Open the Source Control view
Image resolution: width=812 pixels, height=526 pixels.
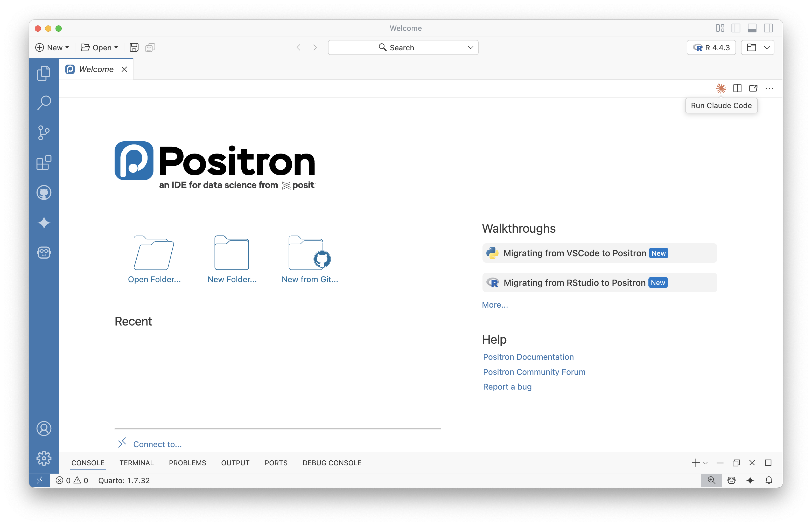pos(44,133)
